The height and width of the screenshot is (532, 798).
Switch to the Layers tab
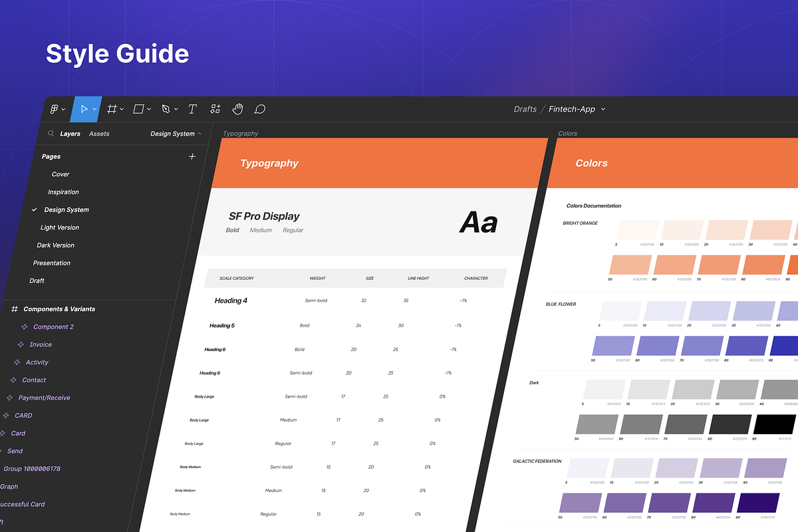tap(70, 134)
